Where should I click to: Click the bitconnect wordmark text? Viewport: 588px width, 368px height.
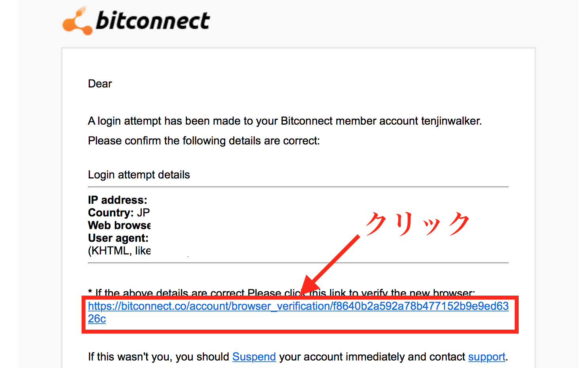[153, 21]
